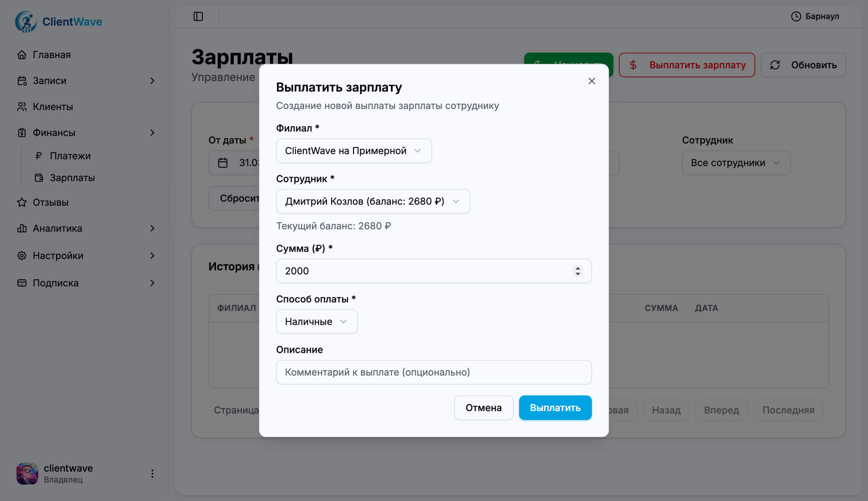Open the Главная home icon in sidebar
The height and width of the screenshot is (501, 868).
point(22,54)
